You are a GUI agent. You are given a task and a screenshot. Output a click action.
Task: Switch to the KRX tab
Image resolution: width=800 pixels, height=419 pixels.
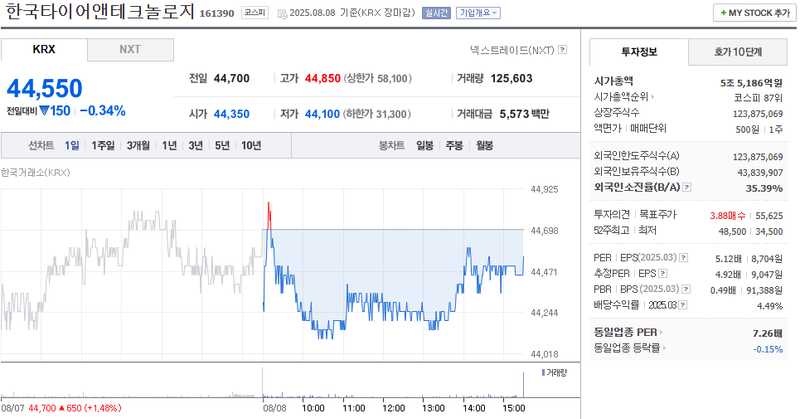pos(44,50)
